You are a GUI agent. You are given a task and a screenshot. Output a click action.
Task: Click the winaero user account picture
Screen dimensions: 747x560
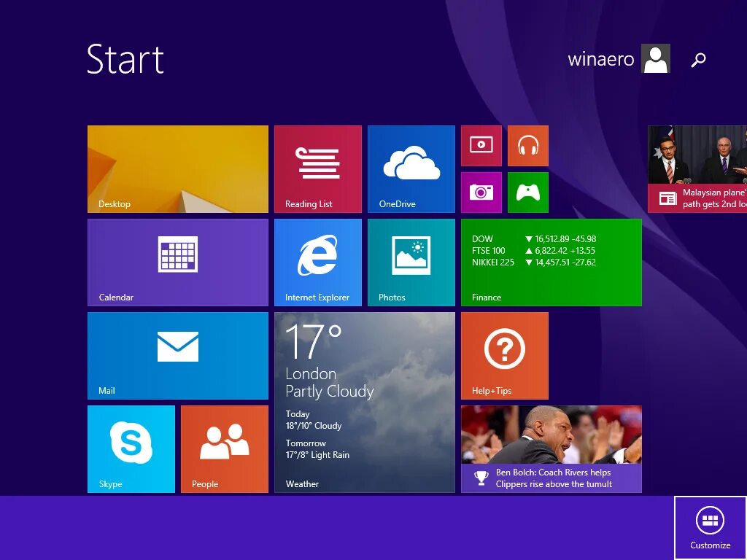pyautogui.click(x=656, y=58)
